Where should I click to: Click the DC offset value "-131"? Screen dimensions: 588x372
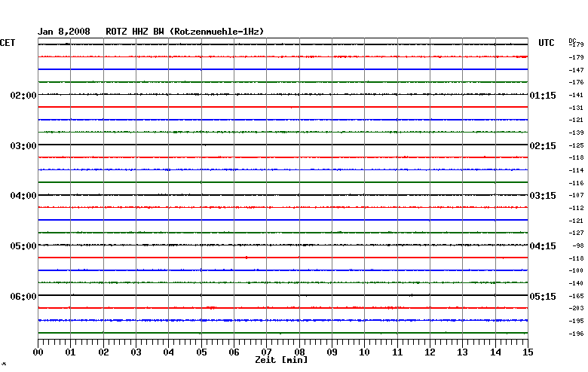coord(577,108)
